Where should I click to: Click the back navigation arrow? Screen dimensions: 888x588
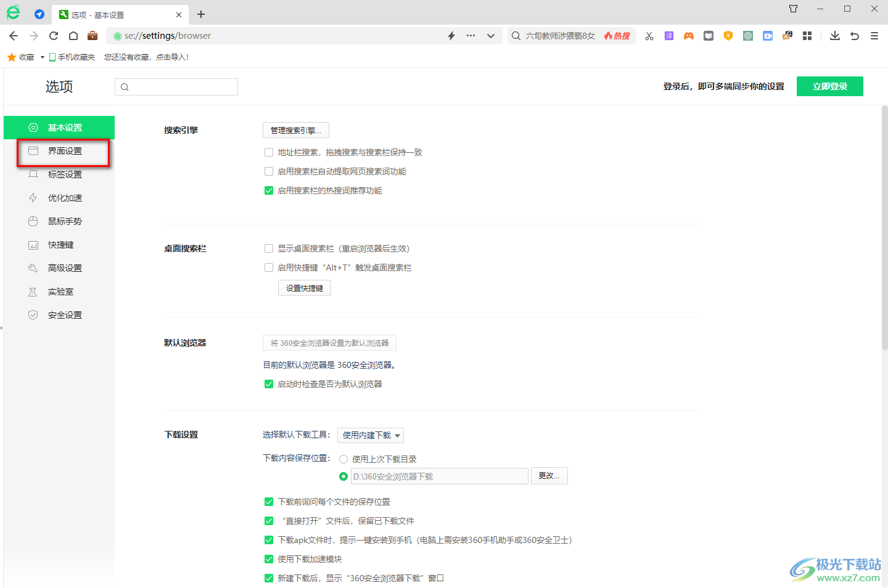point(14,36)
